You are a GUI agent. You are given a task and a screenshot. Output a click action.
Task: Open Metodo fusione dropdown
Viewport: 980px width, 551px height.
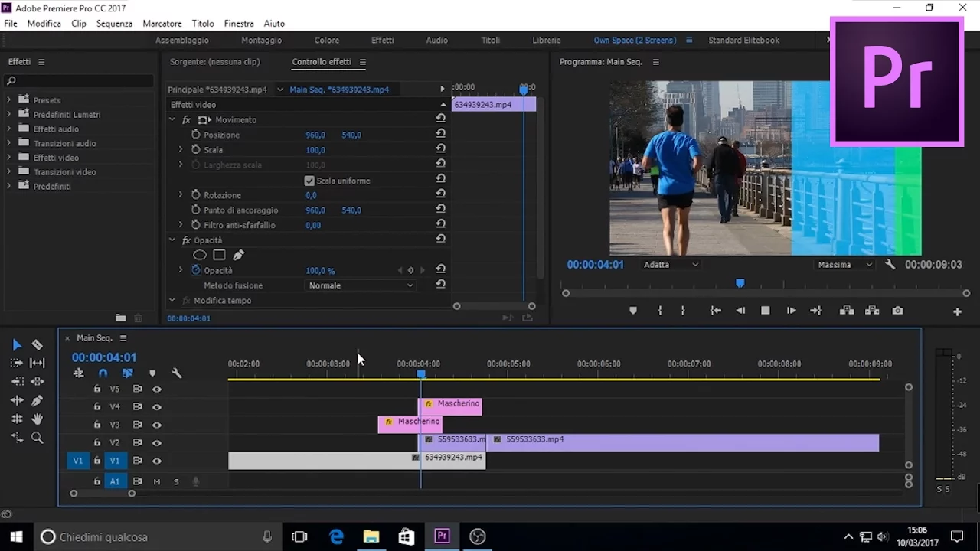361,285
